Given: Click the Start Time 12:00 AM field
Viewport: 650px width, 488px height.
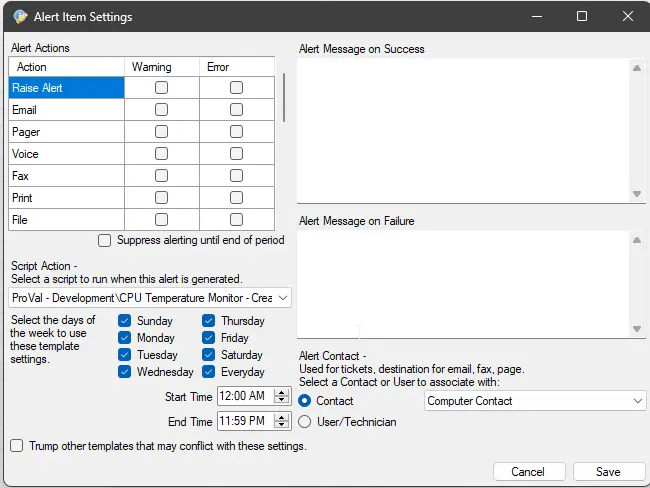Looking at the screenshot, I should (245, 396).
